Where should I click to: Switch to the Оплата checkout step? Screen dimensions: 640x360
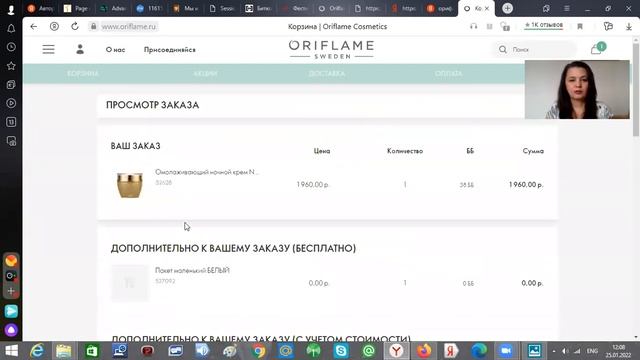pos(448,73)
